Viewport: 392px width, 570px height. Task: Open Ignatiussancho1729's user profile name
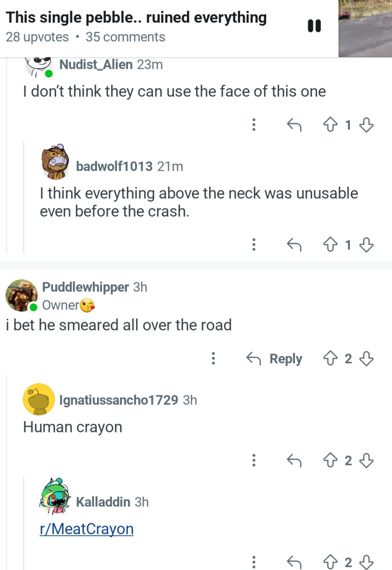click(x=119, y=400)
